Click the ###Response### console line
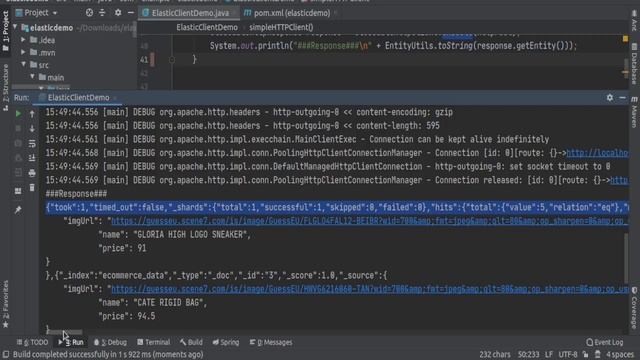 pos(76,194)
